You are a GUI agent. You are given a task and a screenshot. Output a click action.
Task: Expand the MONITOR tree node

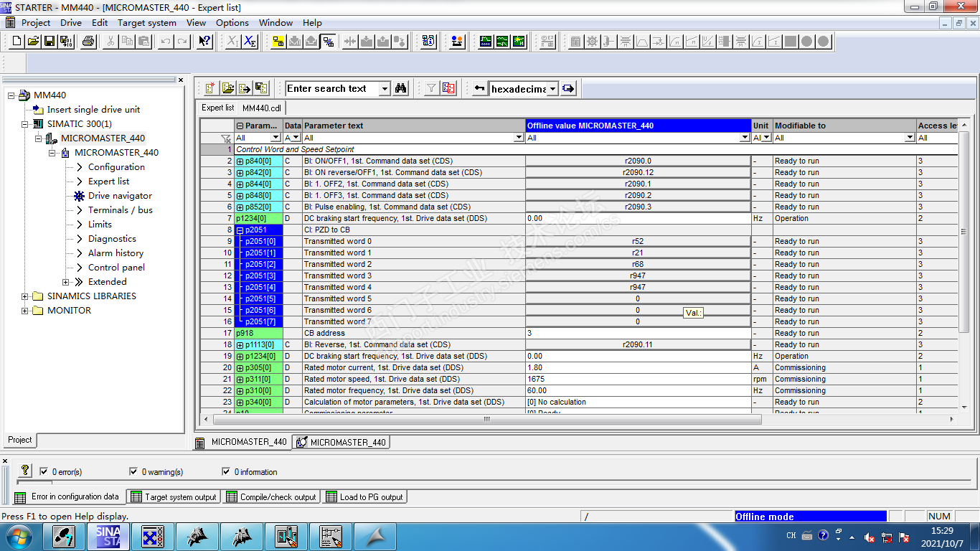point(25,311)
